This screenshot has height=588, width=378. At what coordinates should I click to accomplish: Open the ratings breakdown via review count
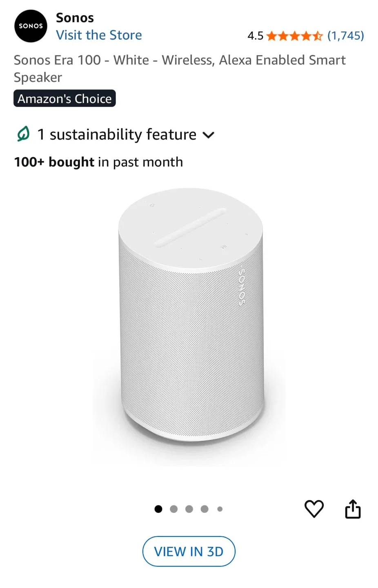pos(346,36)
